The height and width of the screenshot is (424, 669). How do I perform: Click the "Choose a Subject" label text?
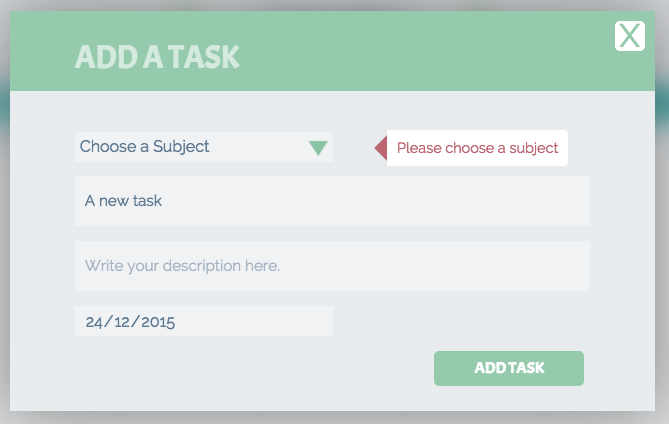click(144, 147)
